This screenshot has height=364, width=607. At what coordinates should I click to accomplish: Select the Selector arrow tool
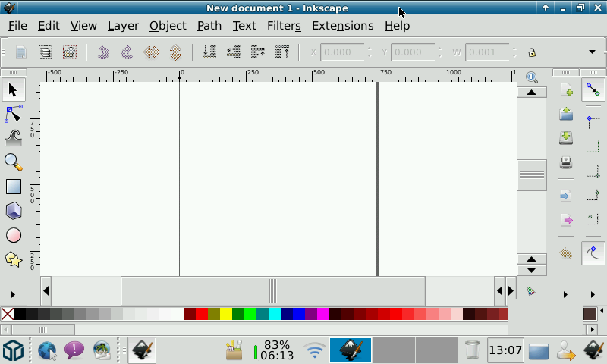13,89
